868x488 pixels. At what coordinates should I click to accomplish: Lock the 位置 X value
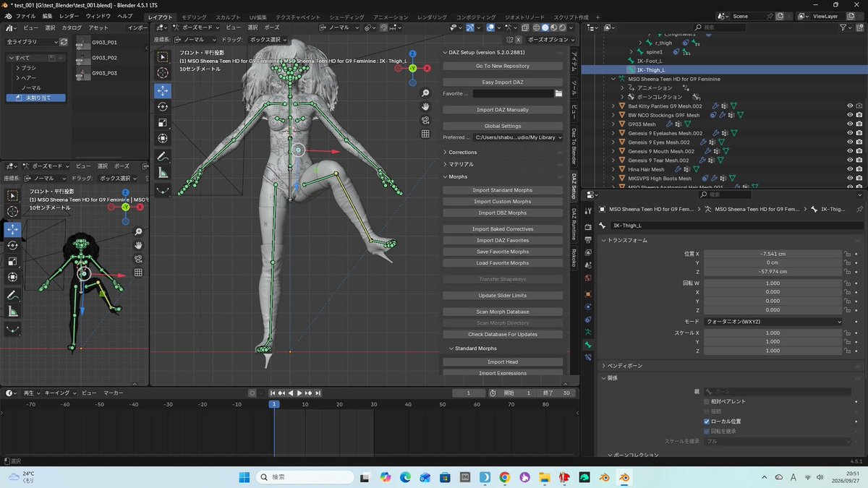pos(846,254)
